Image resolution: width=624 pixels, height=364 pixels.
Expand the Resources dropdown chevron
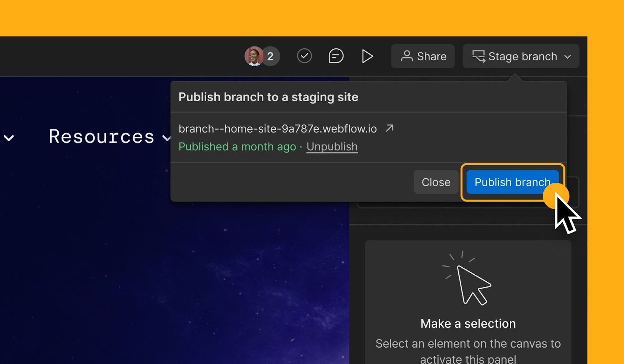pyautogui.click(x=166, y=138)
